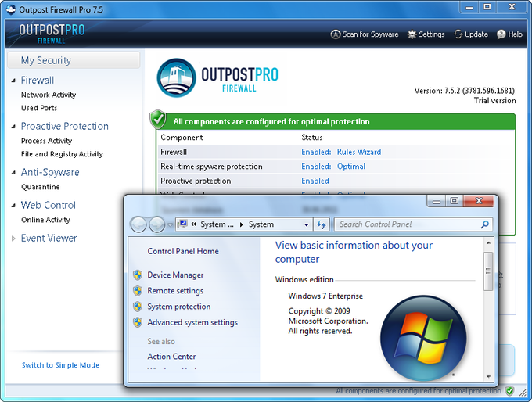Screen dimensions: 532x402
Task: Click the shield icon beside Remote settings
Action: [x=138, y=291]
